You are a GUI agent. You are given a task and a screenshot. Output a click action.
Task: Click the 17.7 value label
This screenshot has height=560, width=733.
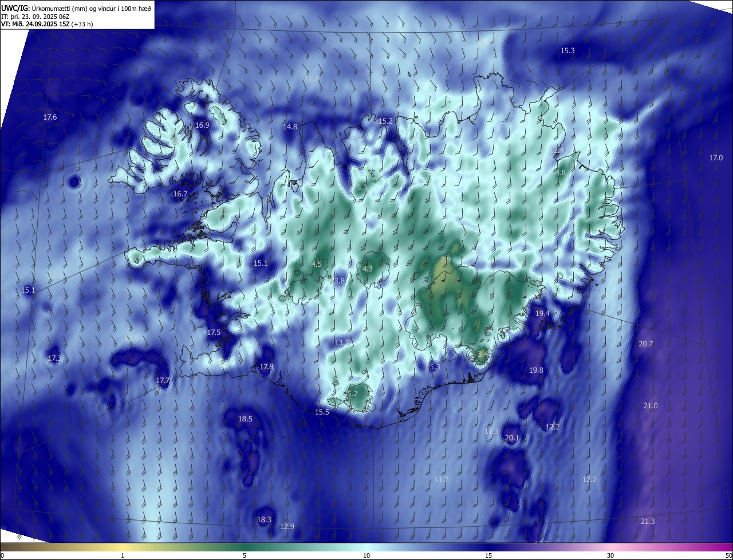point(163,381)
